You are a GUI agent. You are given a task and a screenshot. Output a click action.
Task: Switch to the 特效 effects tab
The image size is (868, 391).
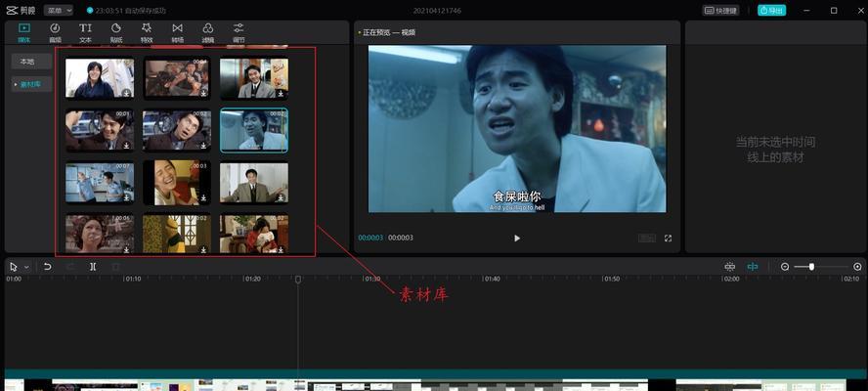[x=147, y=32]
